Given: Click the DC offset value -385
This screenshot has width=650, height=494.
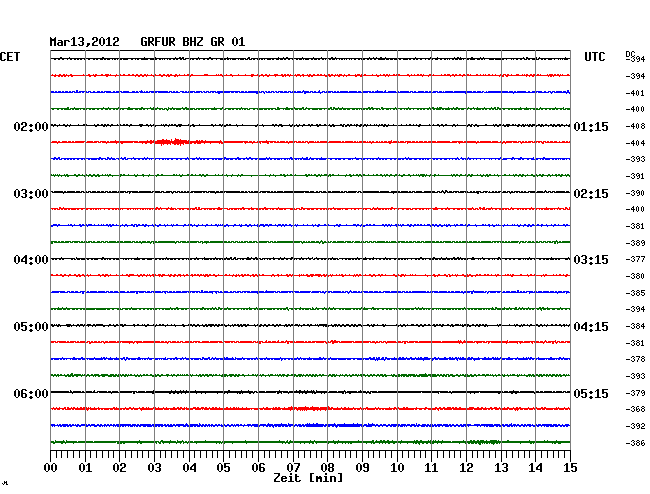Looking at the screenshot, I should coord(635,293).
